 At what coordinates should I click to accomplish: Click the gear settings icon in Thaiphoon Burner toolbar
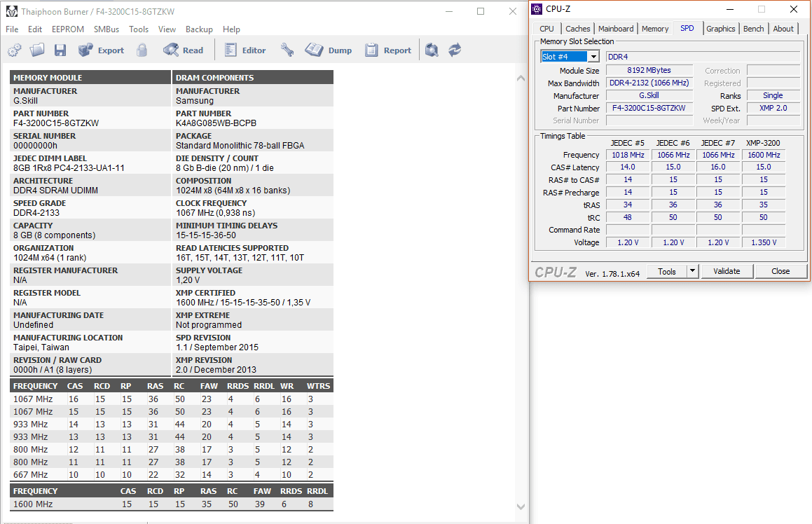(15, 50)
